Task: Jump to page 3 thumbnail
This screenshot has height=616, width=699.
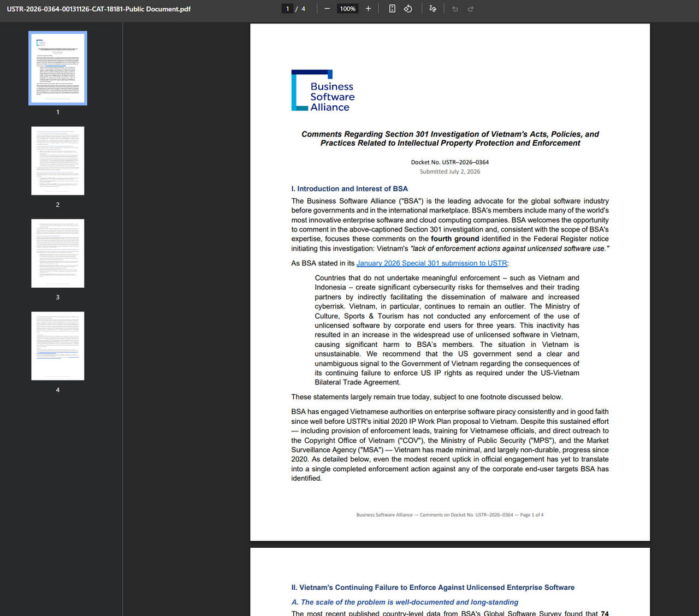Action: tap(58, 253)
